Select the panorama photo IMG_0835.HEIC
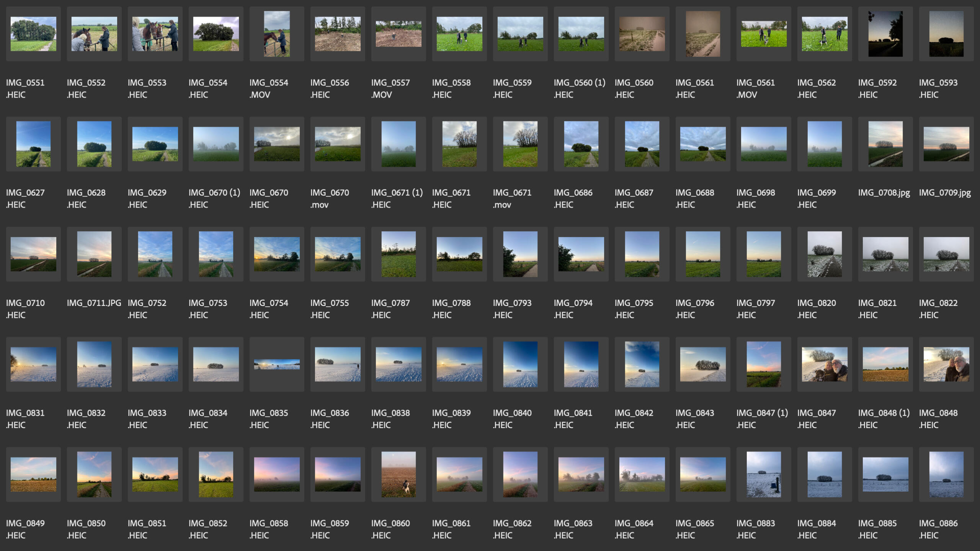The width and height of the screenshot is (980, 551). [277, 364]
